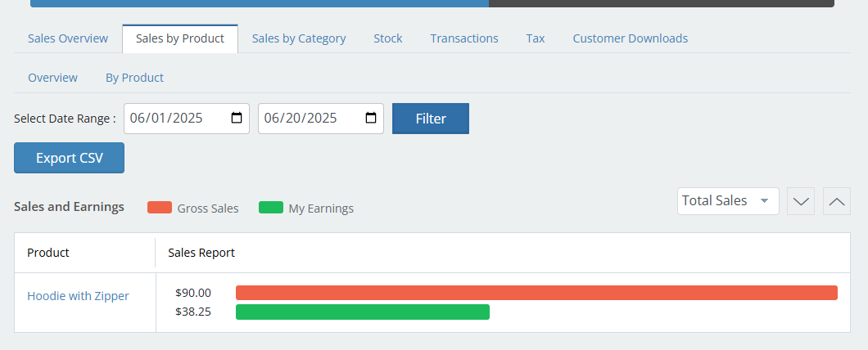Screen dimensions: 868x350
Task: Switch to the Tax tab
Action: point(536,38)
